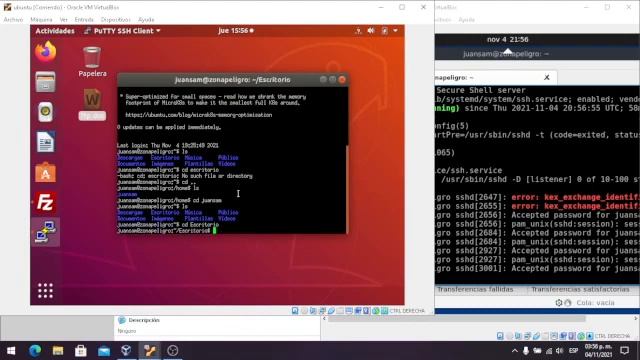Screen dimensions: 640x360
Task: Open the Entrada menu in VirtualBox
Action: coord(84,20)
